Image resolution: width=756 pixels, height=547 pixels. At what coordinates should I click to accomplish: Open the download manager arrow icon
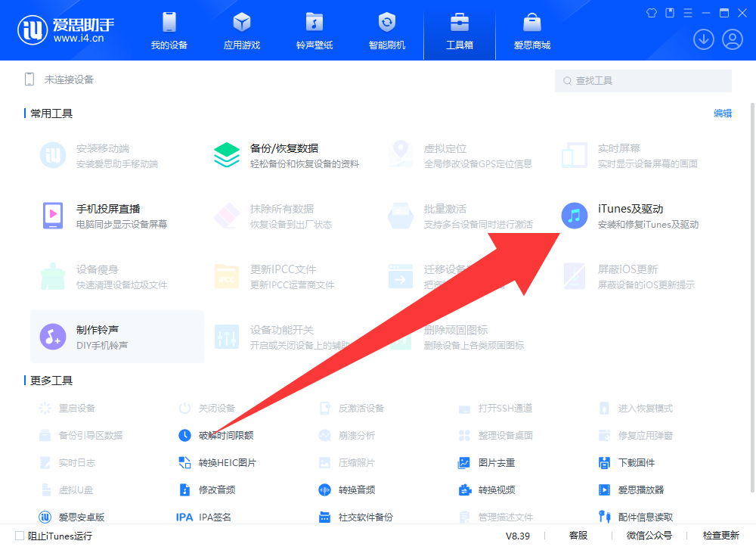[x=704, y=39]
